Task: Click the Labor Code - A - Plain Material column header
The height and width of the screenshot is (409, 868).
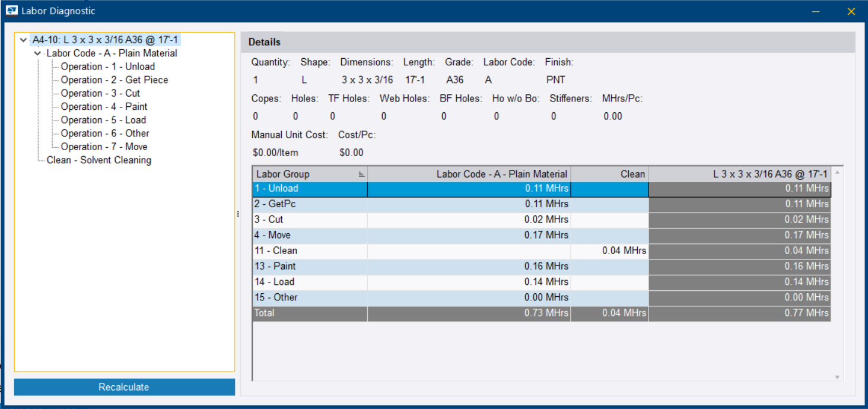Action: pos(469,174)
